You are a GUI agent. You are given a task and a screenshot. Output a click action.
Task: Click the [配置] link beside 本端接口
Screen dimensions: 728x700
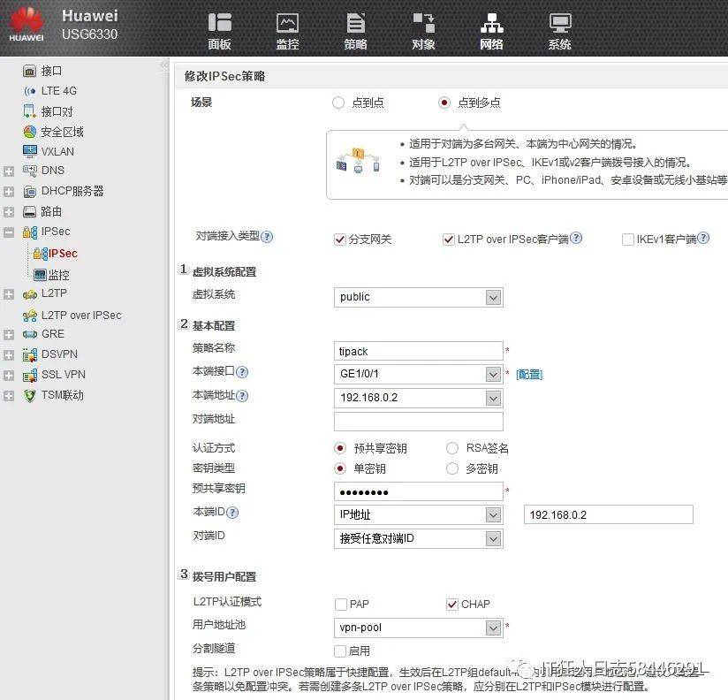pos(529,375)
